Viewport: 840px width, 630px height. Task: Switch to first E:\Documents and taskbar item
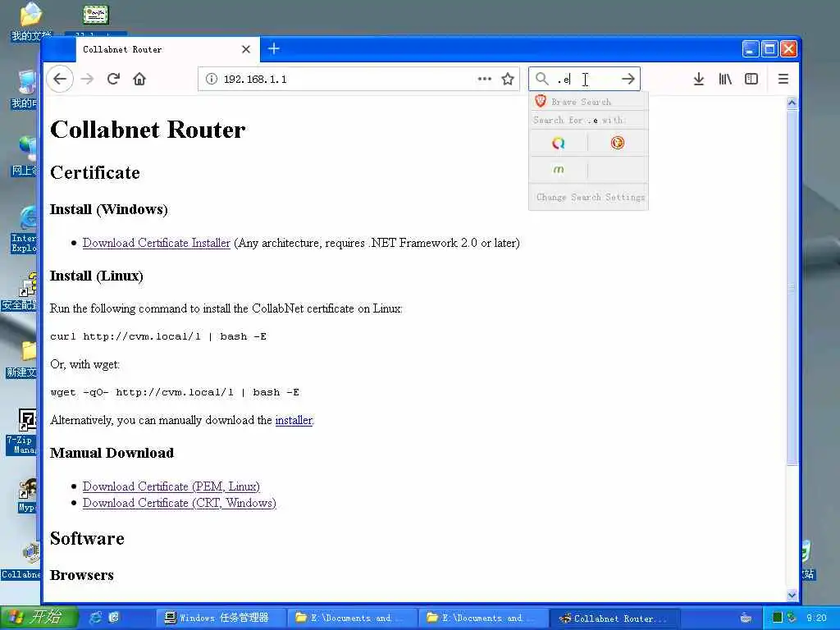351,618
